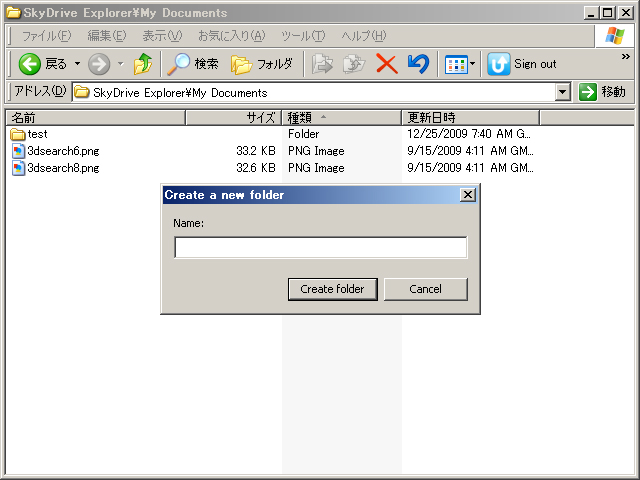Image resolution: width=640 pixels, height=480 pixels.
Task: Click the 32.6 KB size value
Action: pos(256,168)
